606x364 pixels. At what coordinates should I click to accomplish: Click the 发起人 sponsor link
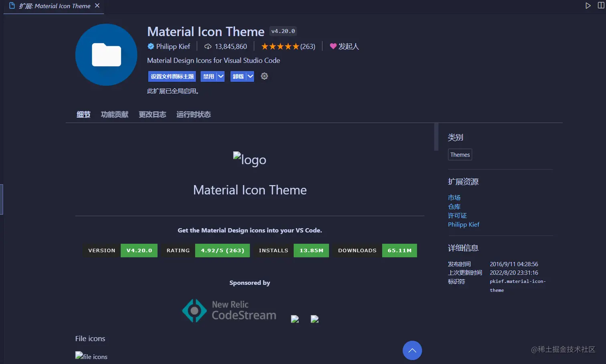348,47
